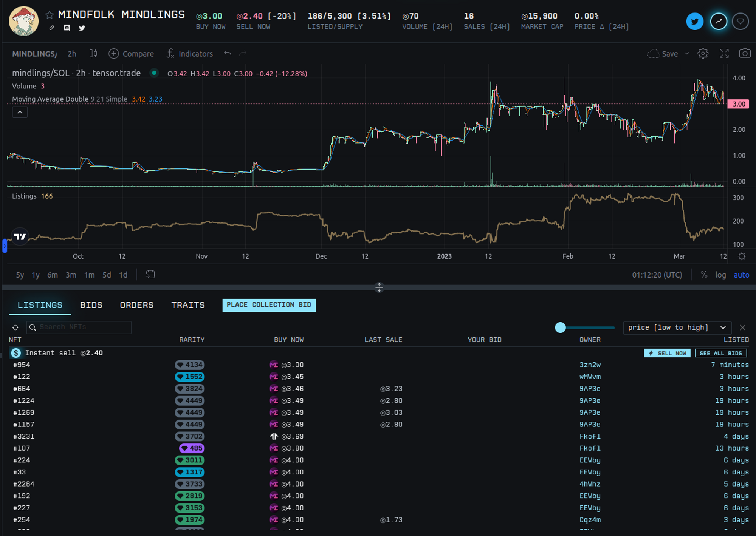Screen dimensions: 756x536
Task: Click the Instant sell dollar icon
Action: point(16,353)
